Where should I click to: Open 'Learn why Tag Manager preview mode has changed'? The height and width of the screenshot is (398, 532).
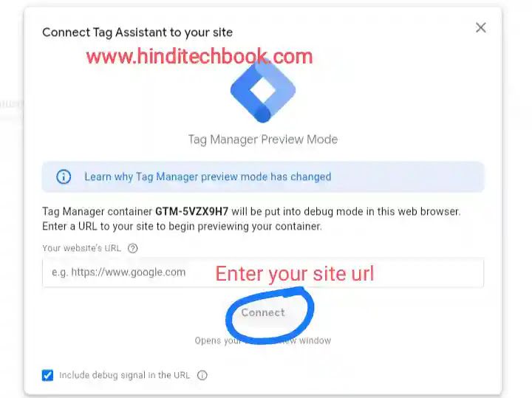pos(208,176)
